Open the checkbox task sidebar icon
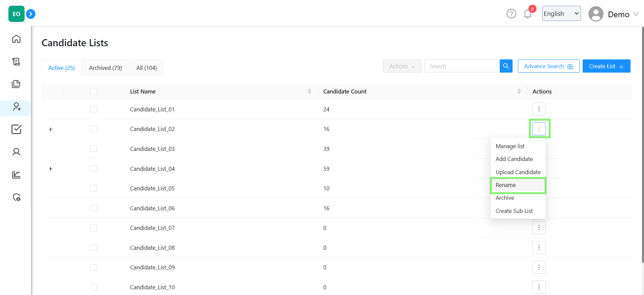The height and width of the screenshot is (295, 644). (16, 129)
